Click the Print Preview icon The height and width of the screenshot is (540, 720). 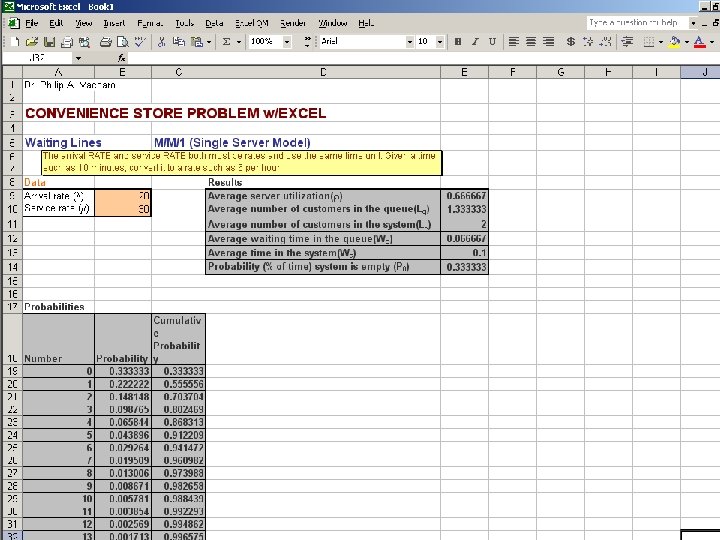point(123,42)
